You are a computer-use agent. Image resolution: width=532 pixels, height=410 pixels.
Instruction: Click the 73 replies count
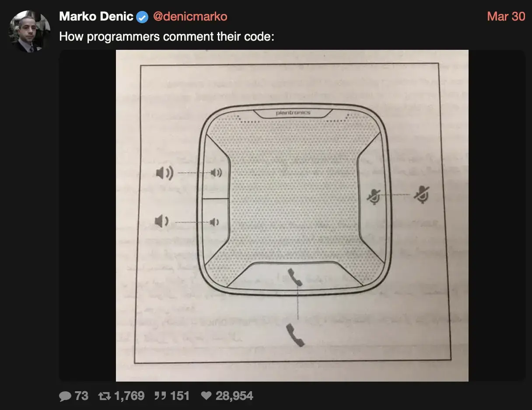click(81, 396)
